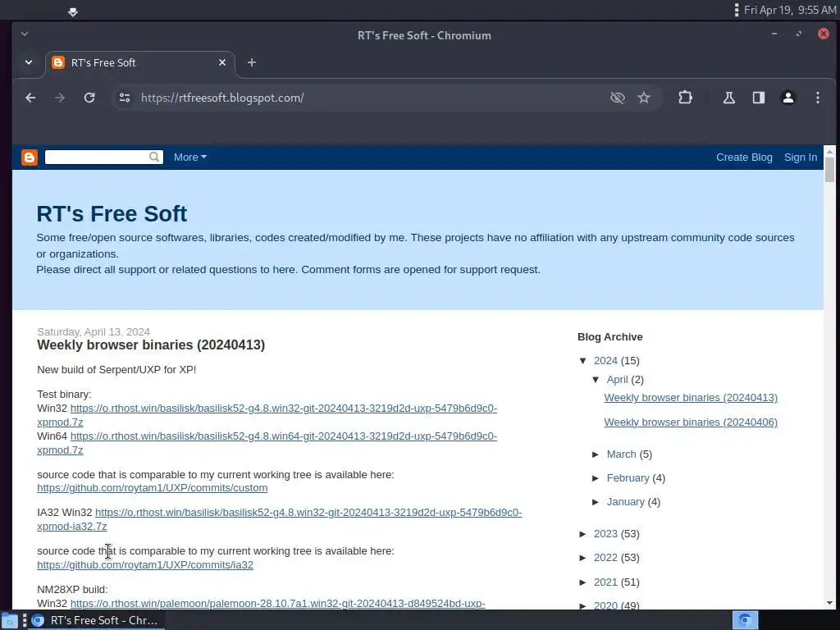Open the github UXP commits/ia32 link
This screenshot has width=840, height=630.
pos(145,565)
